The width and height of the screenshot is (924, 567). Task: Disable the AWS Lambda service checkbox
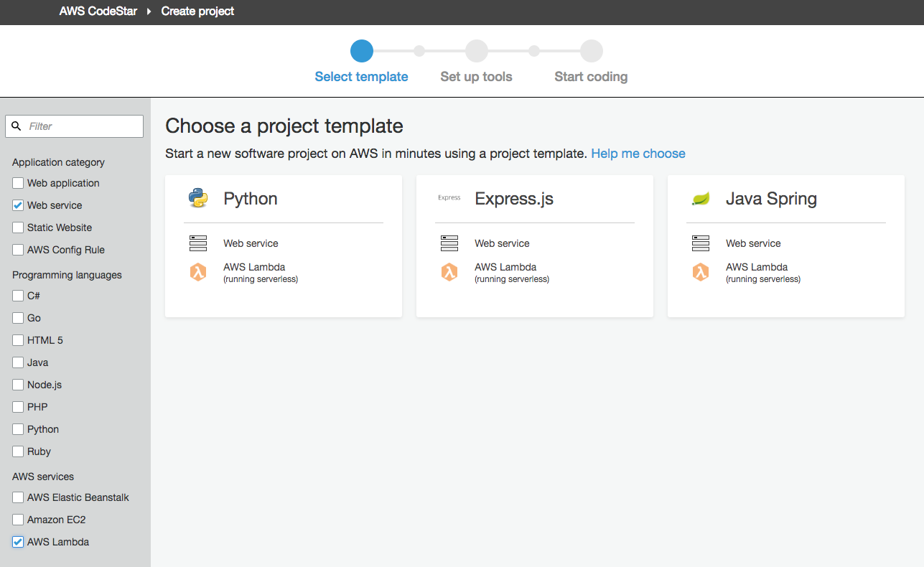point(18,542)
